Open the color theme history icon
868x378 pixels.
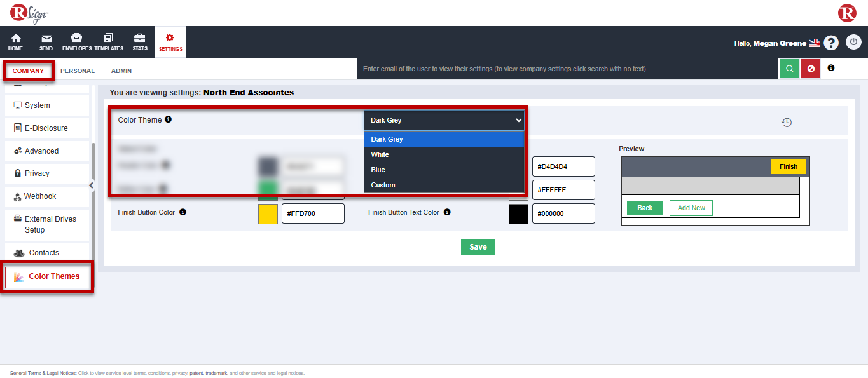(x=787, y=123)
